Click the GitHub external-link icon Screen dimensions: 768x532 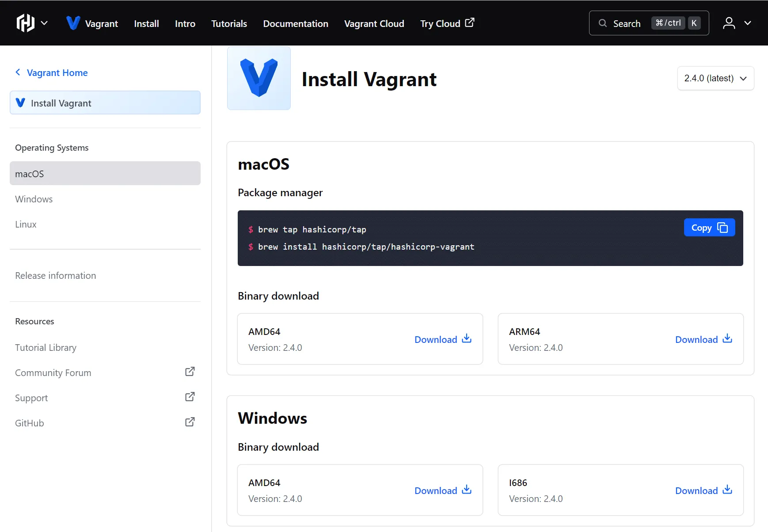click(x=190, y=422)
